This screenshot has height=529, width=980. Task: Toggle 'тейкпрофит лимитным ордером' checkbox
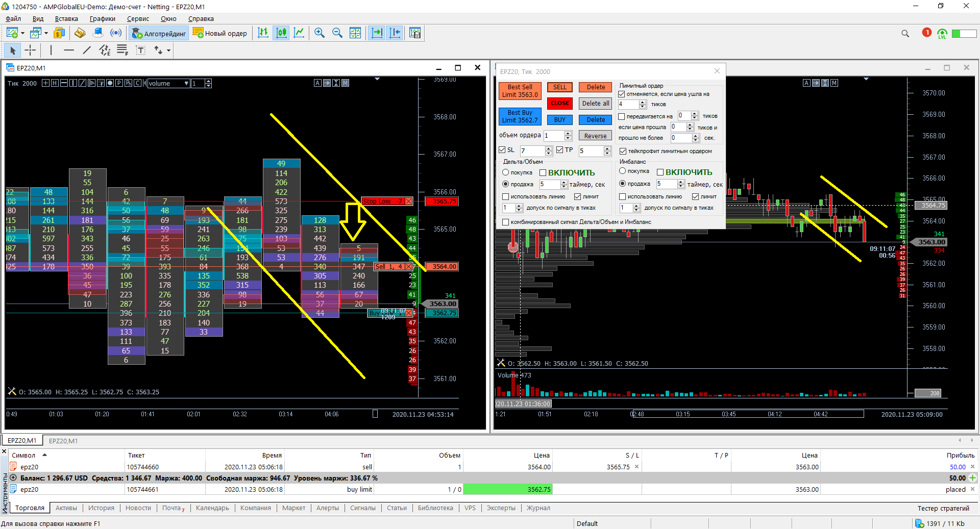click(623, 152)
